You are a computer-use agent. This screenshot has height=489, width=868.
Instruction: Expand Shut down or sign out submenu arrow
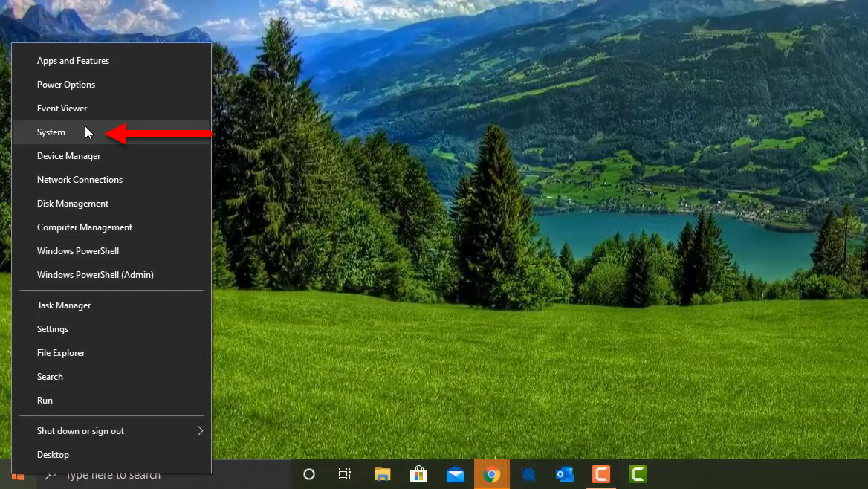pos(200,431)
